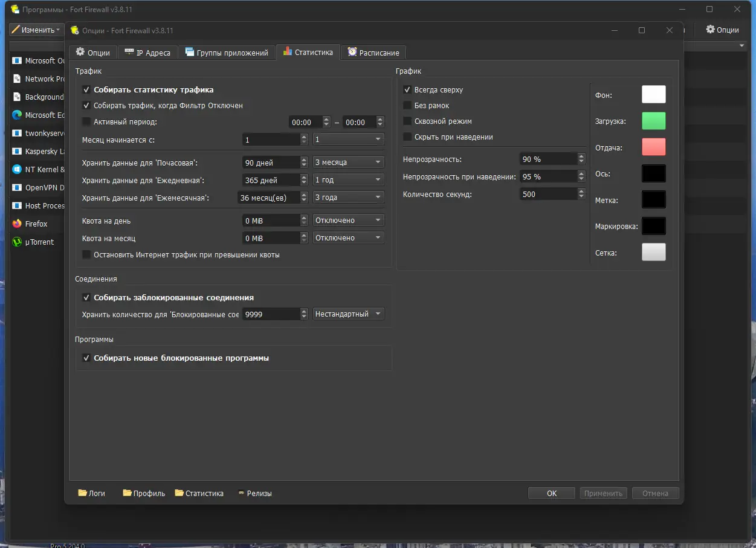Image resolution: width=756 pixels, height=548 pixels.
Task: Pick the Загрузка green color swatch
Action: [653, 121]
